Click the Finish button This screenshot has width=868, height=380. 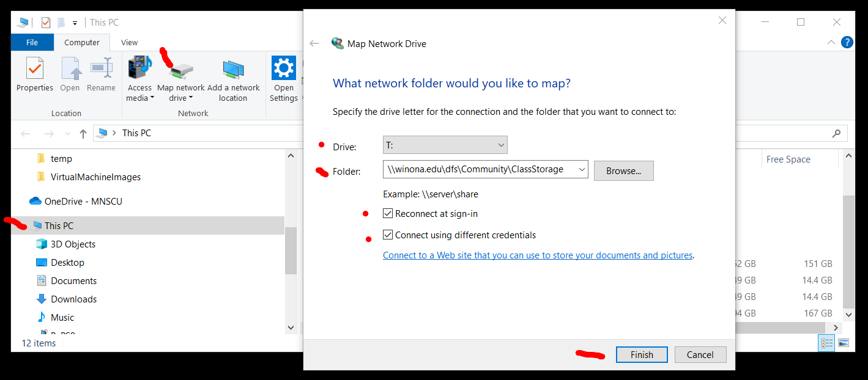point(642,354)
